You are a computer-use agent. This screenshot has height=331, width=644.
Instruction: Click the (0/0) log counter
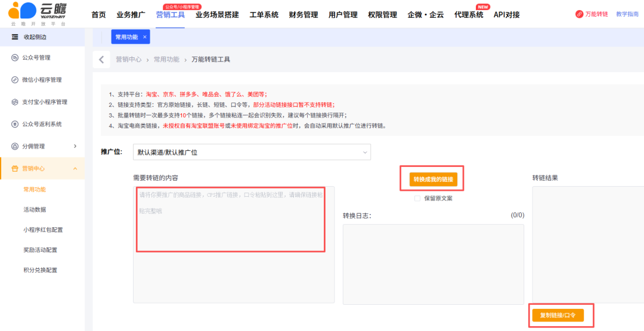point(518,215)
